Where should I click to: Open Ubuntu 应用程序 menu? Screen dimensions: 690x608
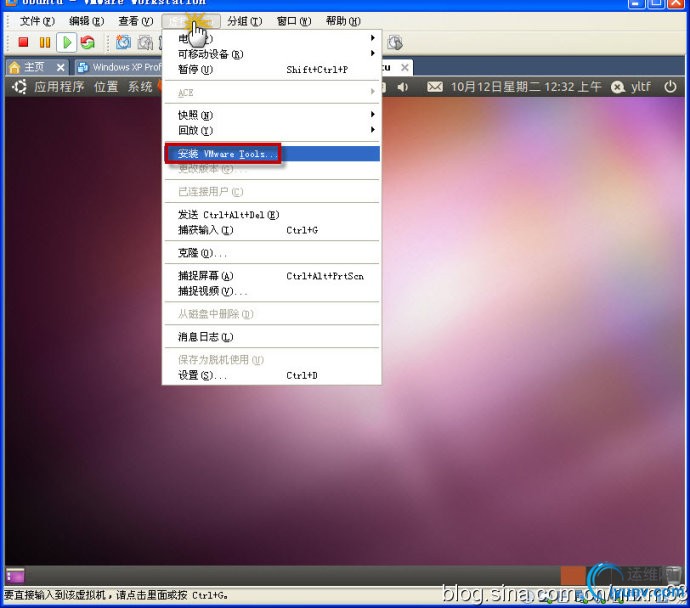(59, 87)
